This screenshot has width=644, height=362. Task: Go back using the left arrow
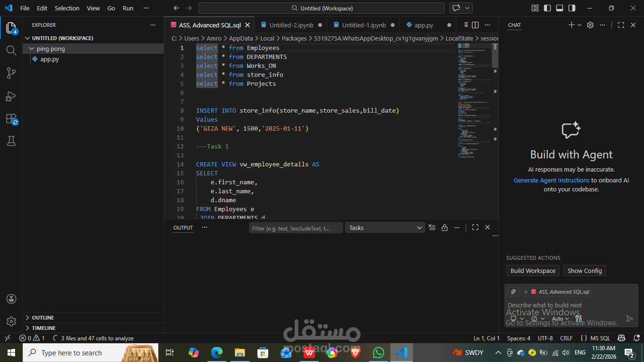[176, 8]
